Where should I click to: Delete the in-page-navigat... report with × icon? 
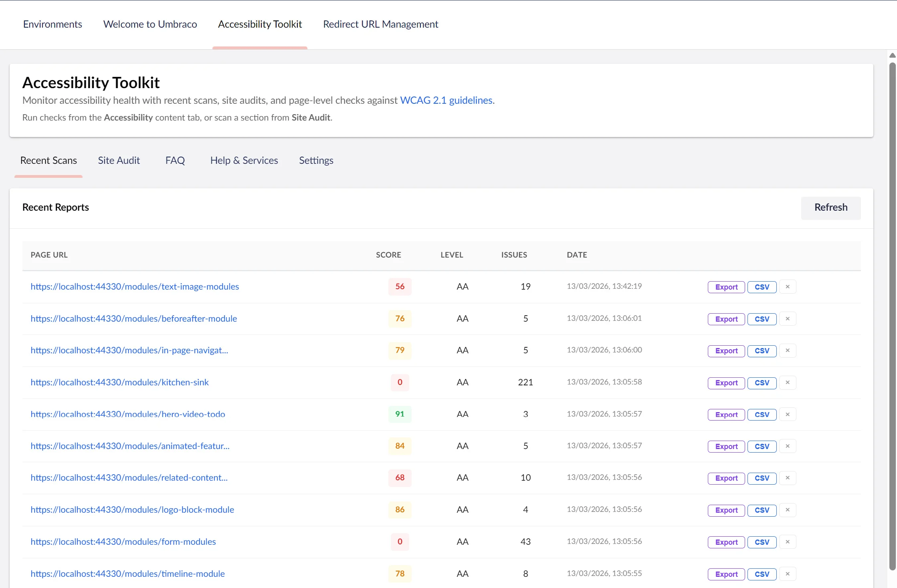tap(787, 350)
